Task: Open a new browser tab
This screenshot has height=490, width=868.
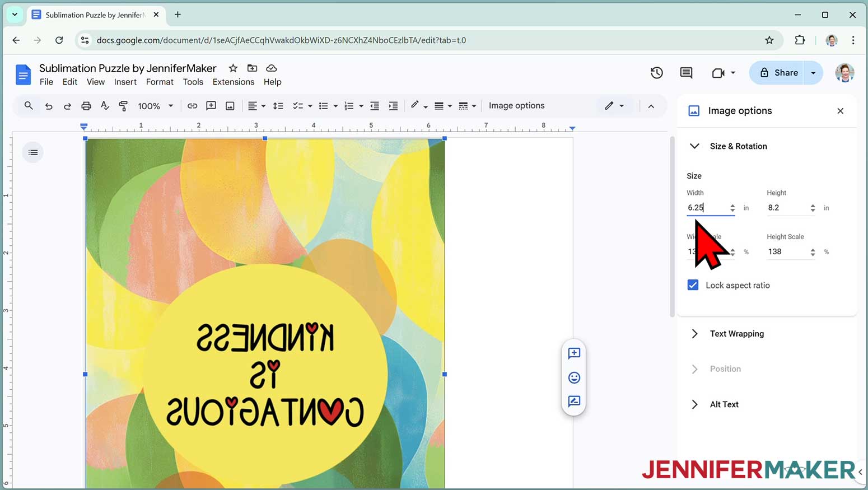Action: [178, 15]
